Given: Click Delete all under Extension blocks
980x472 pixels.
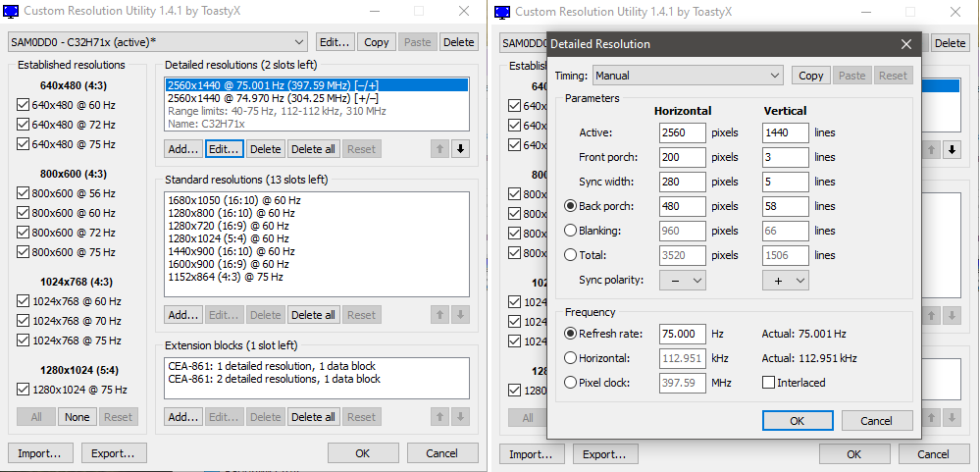Looking at the screenshot, I should point(313,417).
